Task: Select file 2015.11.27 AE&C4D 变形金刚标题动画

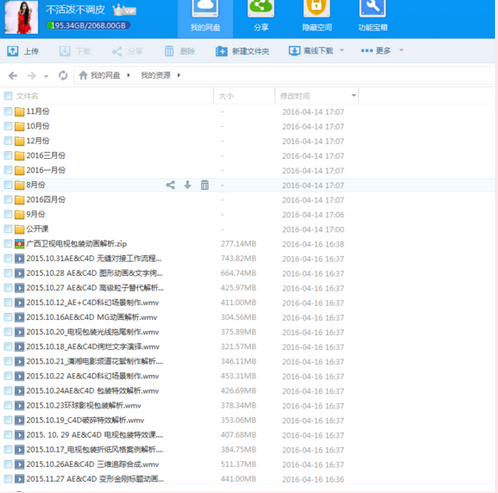Action: point(95,479)
